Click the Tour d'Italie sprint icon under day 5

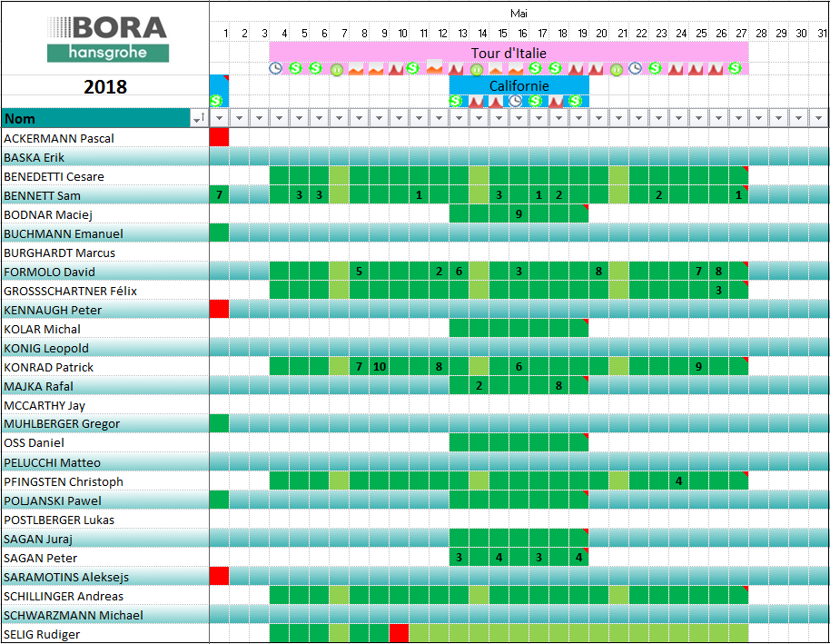tap(295, 68)
